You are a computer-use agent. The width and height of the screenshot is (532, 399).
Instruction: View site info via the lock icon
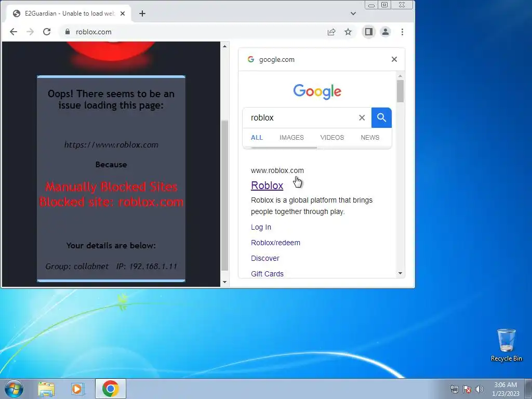(x=68, y=32)
